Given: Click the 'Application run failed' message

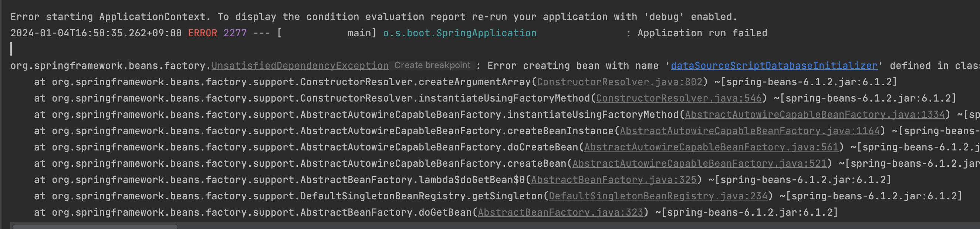Looking at the screenshot, I should [702, 33].
